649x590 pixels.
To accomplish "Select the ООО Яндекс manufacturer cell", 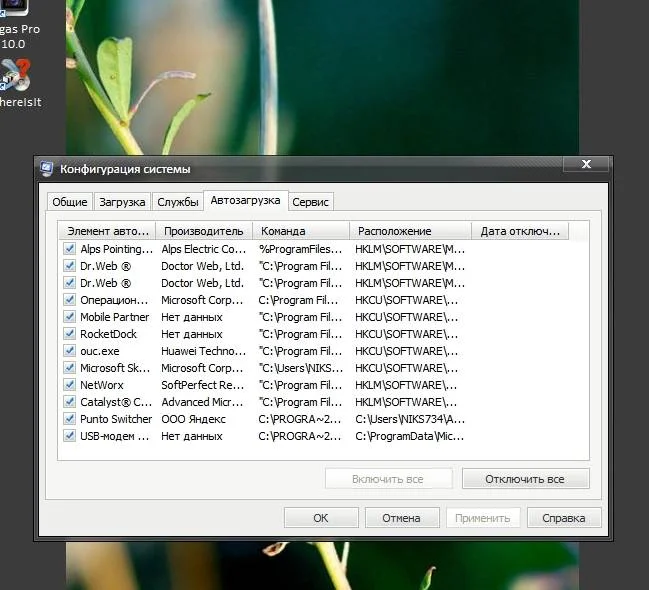I will tap(193, 419).
